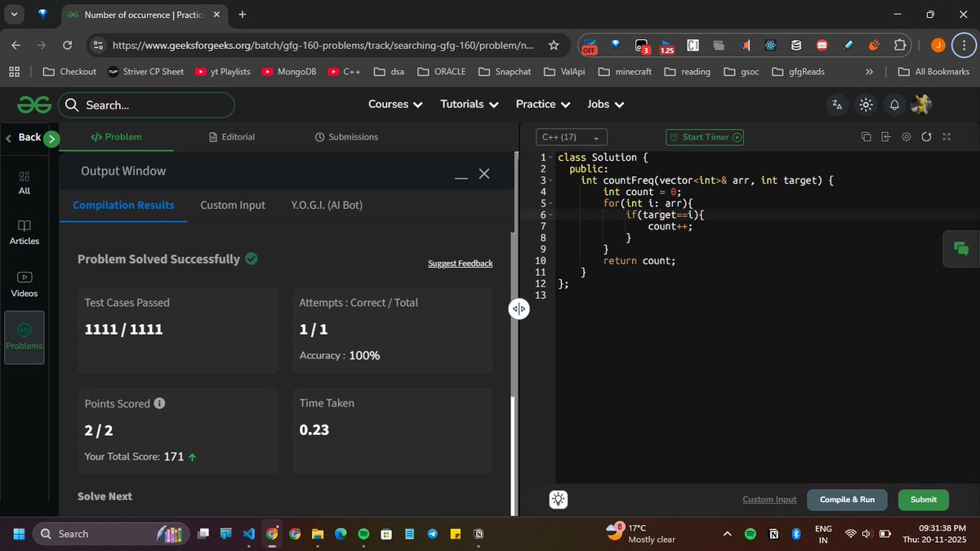The image size is (980, 551).
Task: Bookmark this page with the star icon
Action: [554, 45]
